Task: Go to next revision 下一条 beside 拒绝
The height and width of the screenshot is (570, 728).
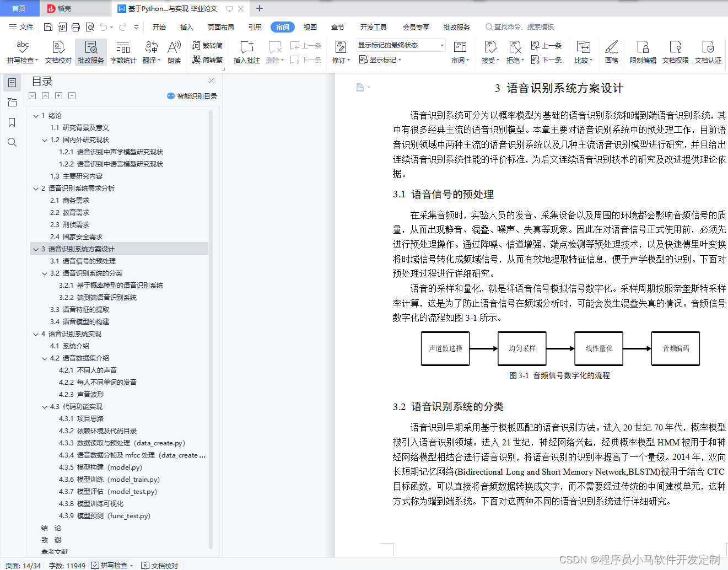Action: point(546,60)
